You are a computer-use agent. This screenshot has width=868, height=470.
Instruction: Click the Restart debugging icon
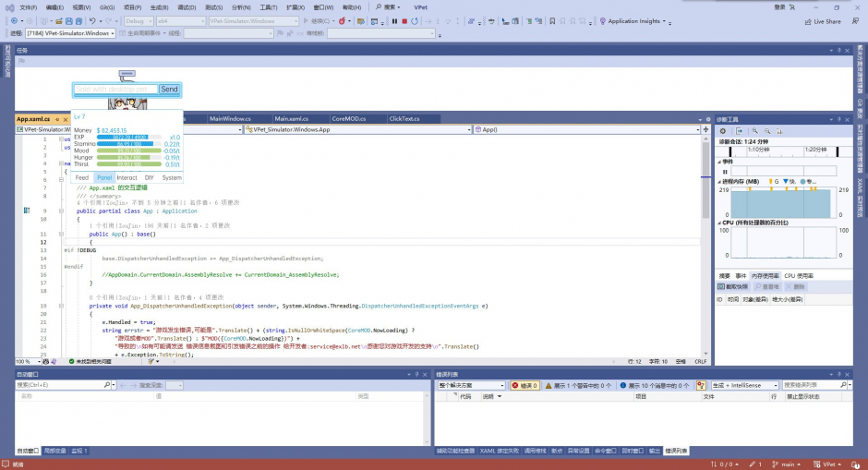(x=413, y=20)
